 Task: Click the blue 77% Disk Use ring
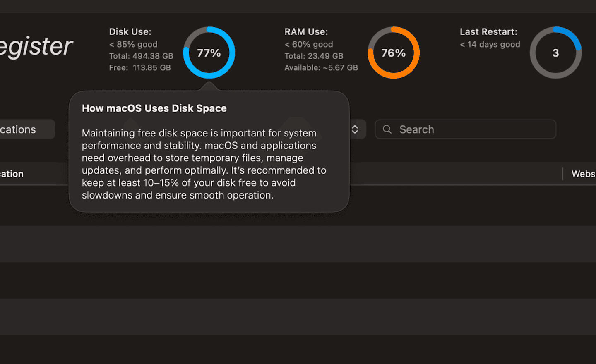pos(209,53)
